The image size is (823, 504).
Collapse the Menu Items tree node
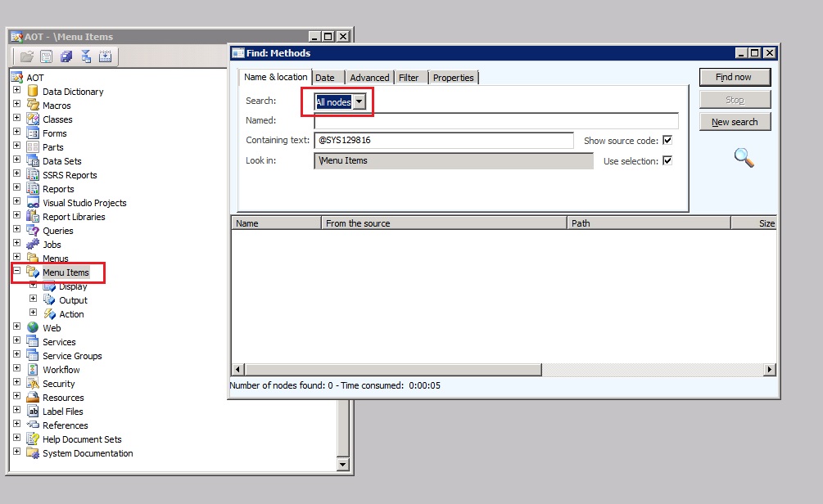coord(16,272)
